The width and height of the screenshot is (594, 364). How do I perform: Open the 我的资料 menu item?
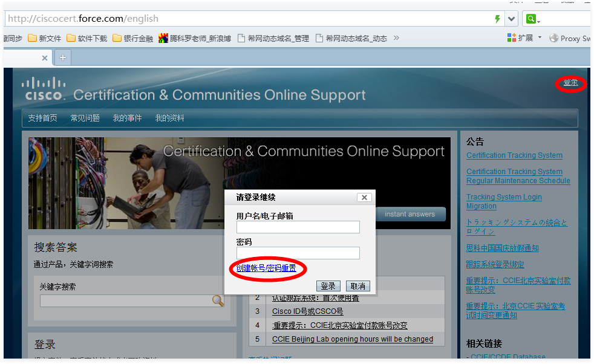click(169, 118)
